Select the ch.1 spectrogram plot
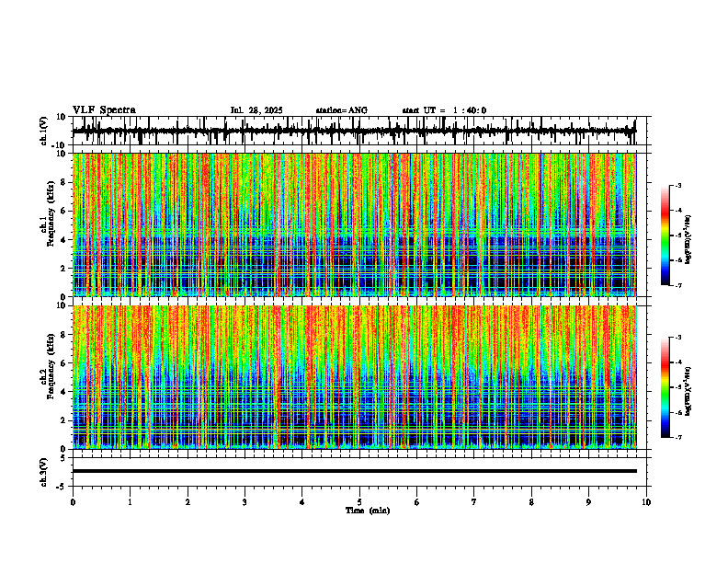 tap(354, 224)
